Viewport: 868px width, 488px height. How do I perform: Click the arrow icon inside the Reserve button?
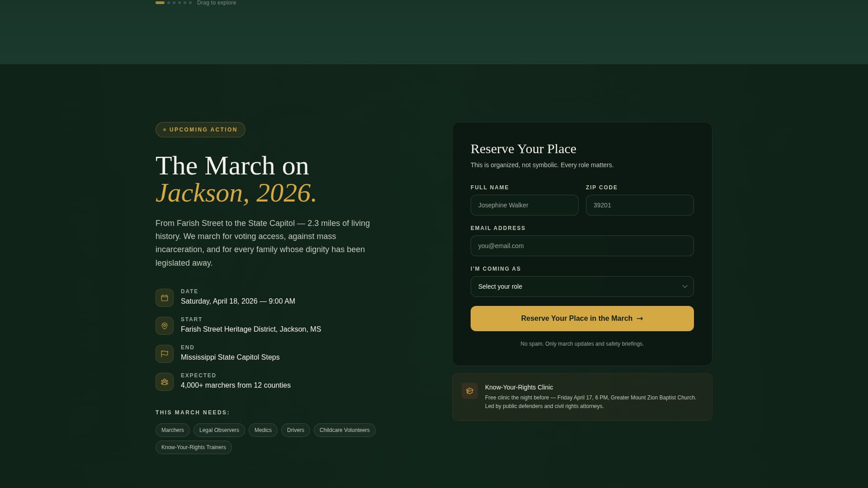click(640, 319)
